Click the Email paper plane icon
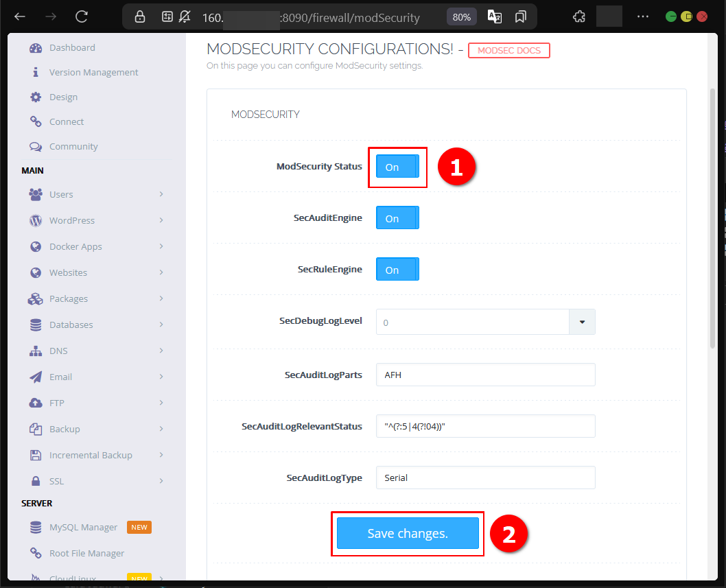 pyautogui.click(x=36, y=377)
